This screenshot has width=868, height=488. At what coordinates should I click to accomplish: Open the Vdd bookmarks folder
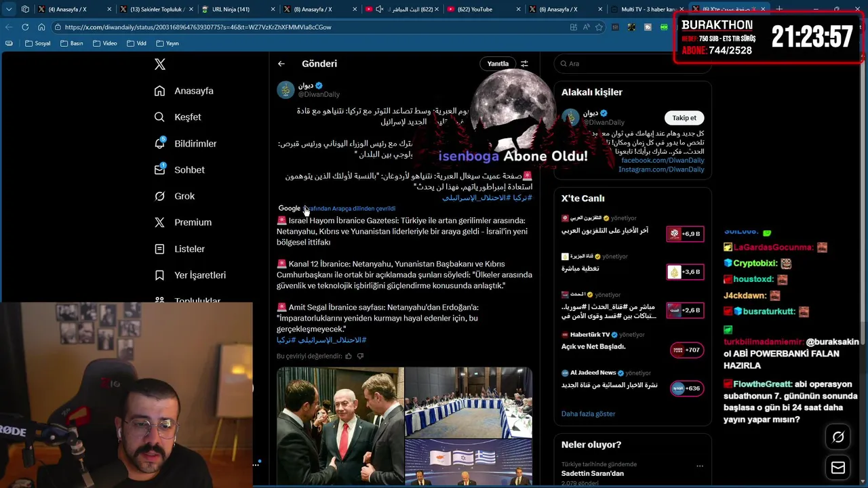[137, 43]
